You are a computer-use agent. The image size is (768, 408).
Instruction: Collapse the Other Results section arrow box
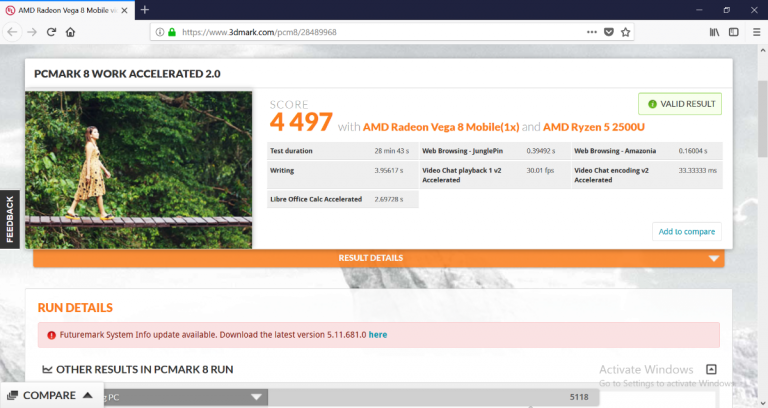[x=711, y=369]
